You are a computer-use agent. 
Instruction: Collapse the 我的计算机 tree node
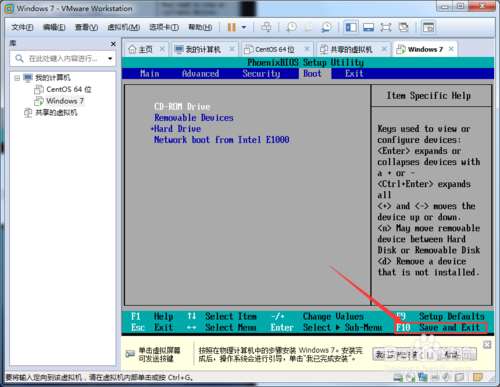tap(17, 78)
